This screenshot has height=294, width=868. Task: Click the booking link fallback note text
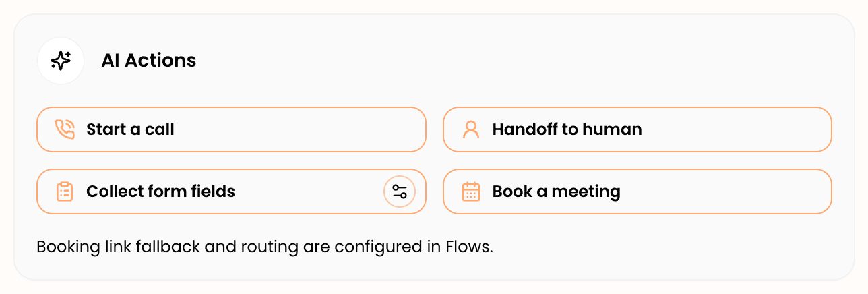[265, 247]
